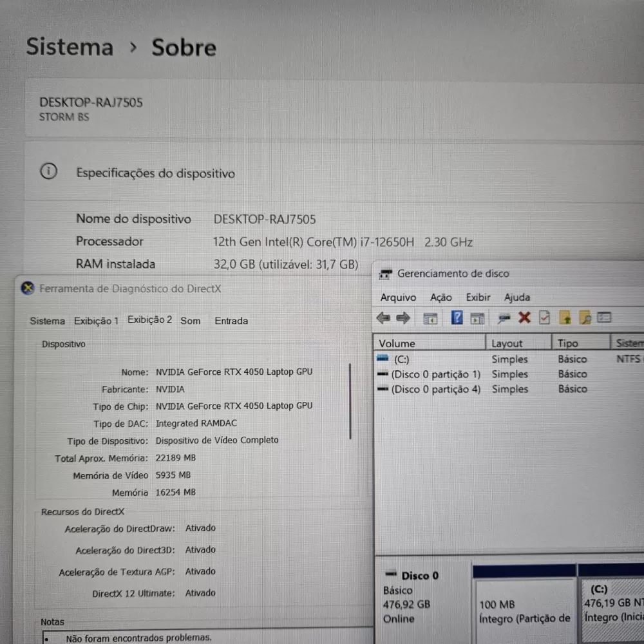Expand the Especificações do dispositivo section
This screenshot has height=644, width=644.
[x=333, y=173]
